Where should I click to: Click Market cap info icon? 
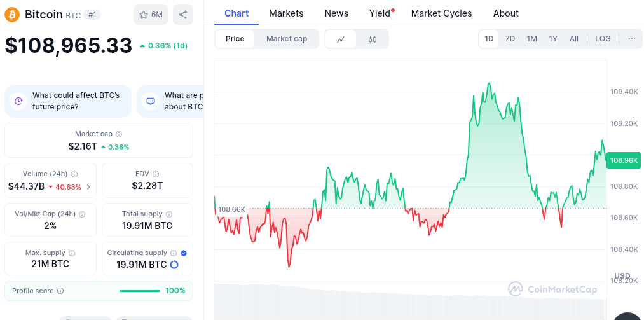[119, 134]
